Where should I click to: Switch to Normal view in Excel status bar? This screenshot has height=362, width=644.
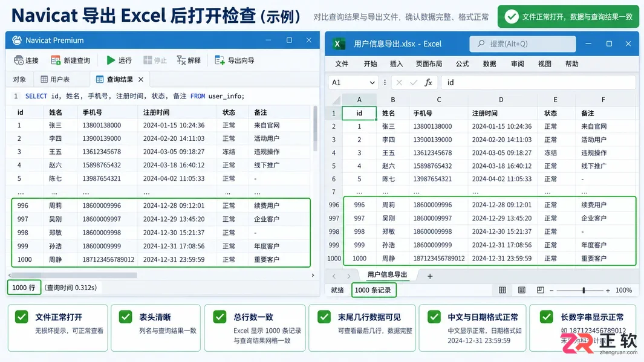click(x=502, y=290)
